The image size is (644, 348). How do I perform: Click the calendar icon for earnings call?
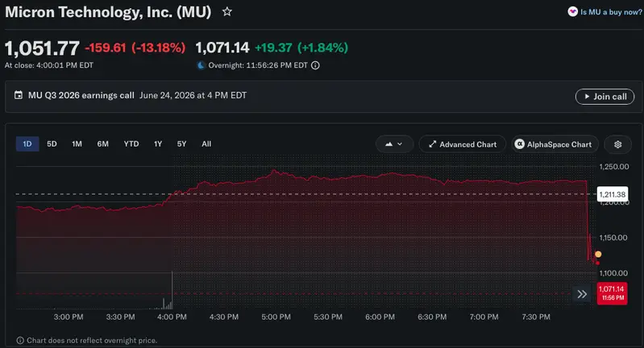(x=19, y=95)
